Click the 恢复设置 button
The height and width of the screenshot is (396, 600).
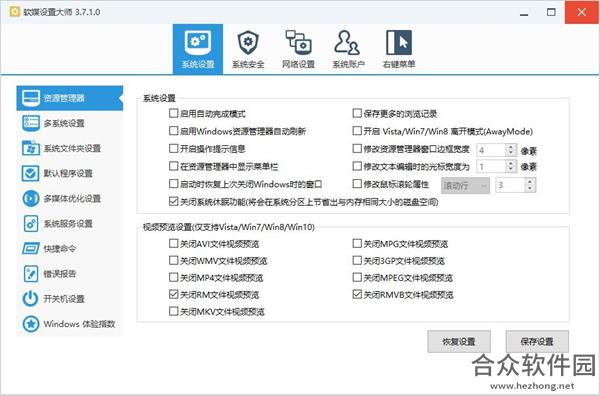coord(459,341)
